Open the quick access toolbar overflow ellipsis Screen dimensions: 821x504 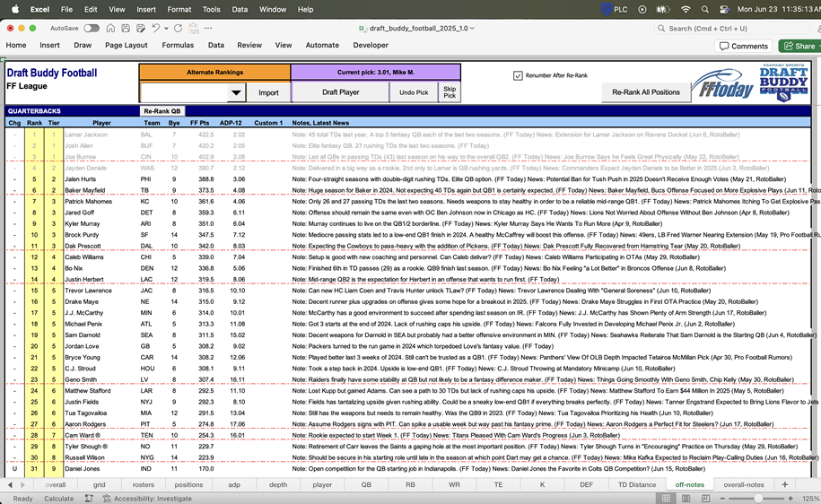(x=208, y=29)
